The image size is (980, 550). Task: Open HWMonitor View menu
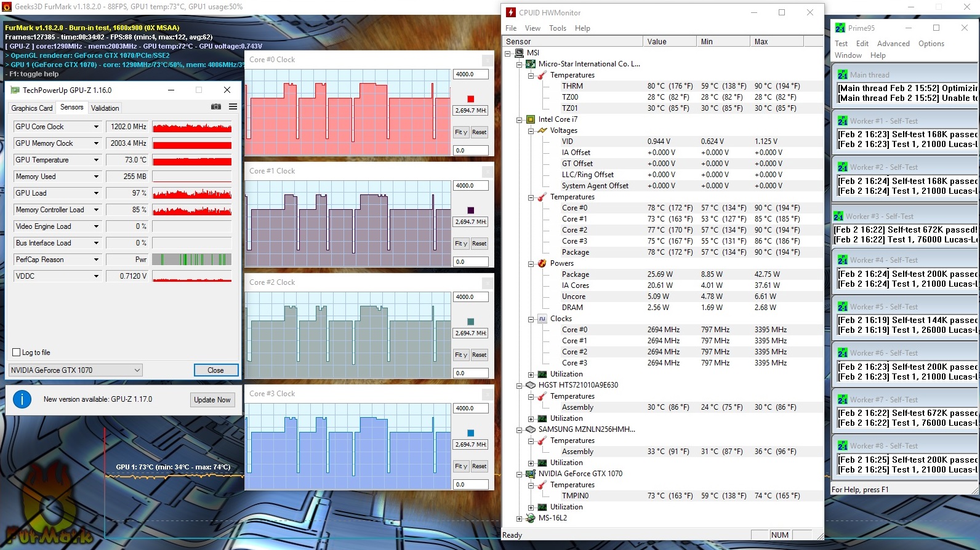(x=532, y=28)
